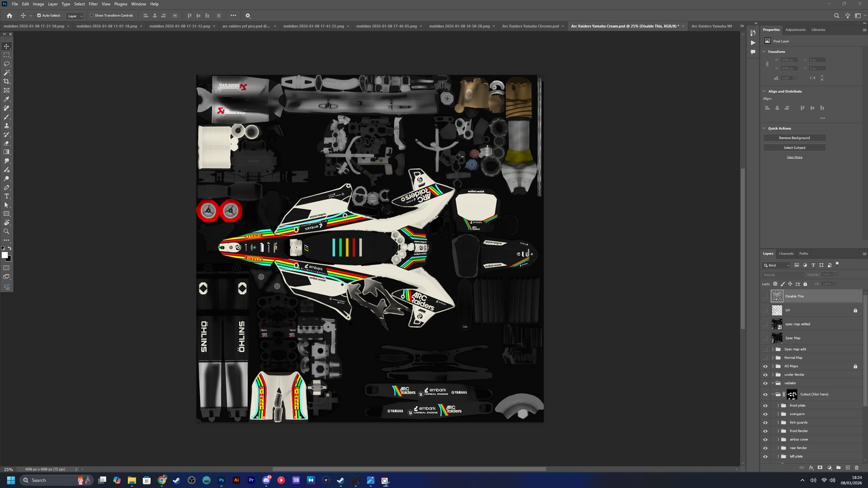Choose the Magic Wand tool
The width and height of the screenshot is (868, 488).
click(x=7, y=73)
